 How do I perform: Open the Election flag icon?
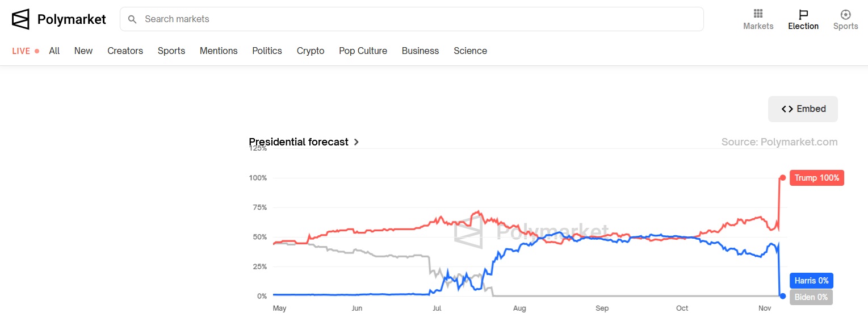coord(803,14)
